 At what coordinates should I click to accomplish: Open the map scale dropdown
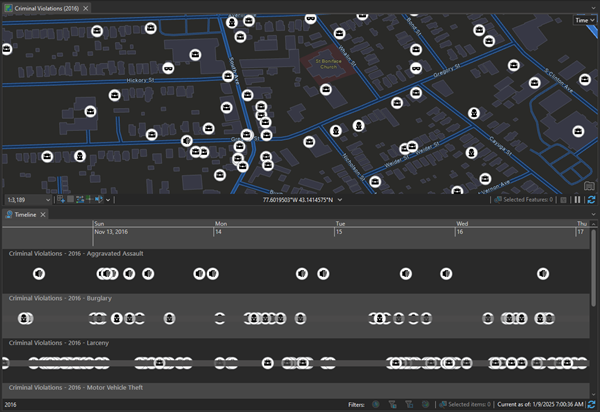(48, 200)
